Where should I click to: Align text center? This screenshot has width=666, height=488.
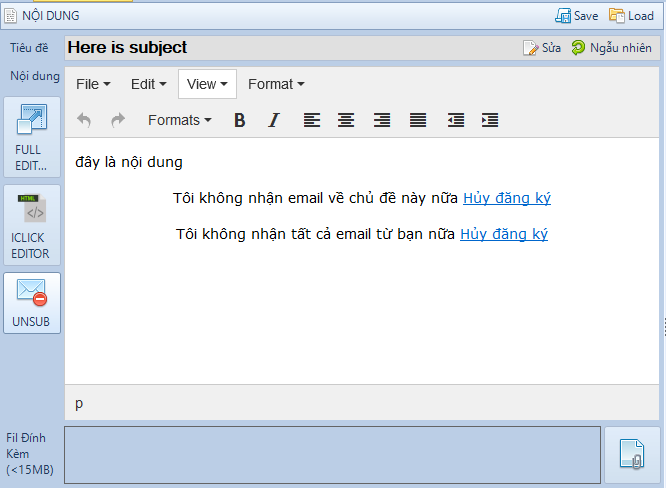coord(346,120)
